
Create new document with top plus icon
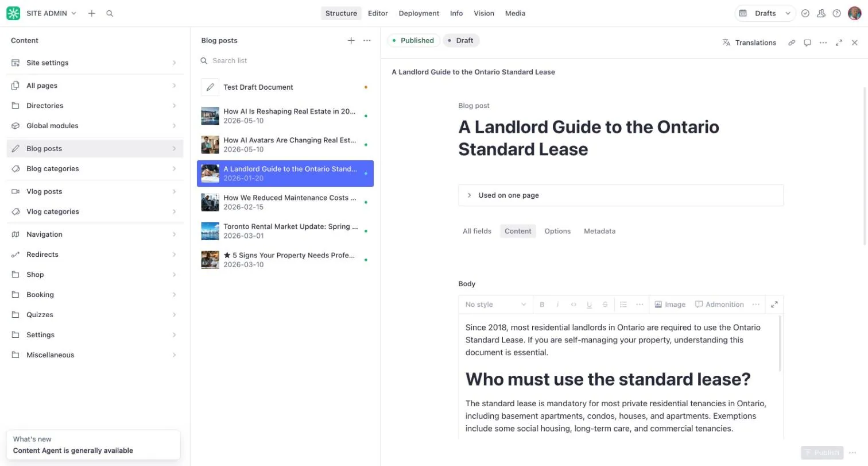pyautogui.click(x=91, y=13)
